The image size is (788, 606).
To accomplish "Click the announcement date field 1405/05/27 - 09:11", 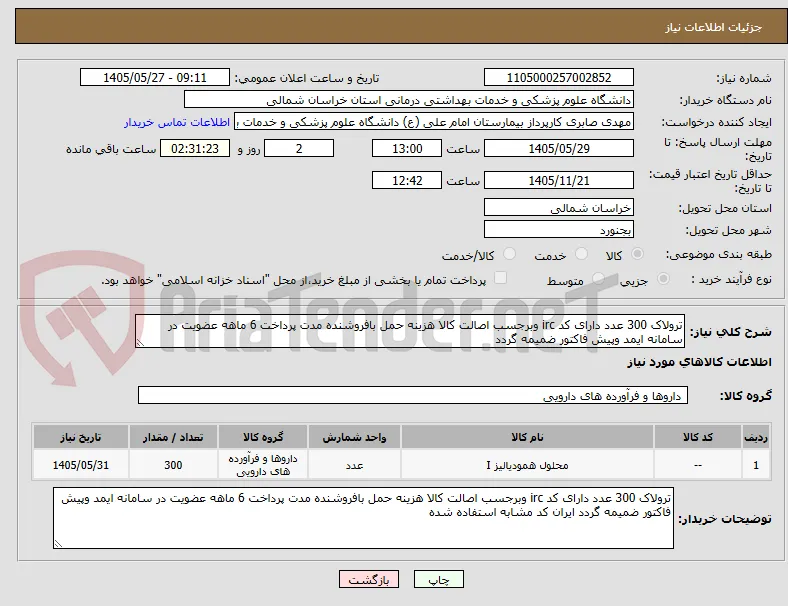I will (155, 77).
